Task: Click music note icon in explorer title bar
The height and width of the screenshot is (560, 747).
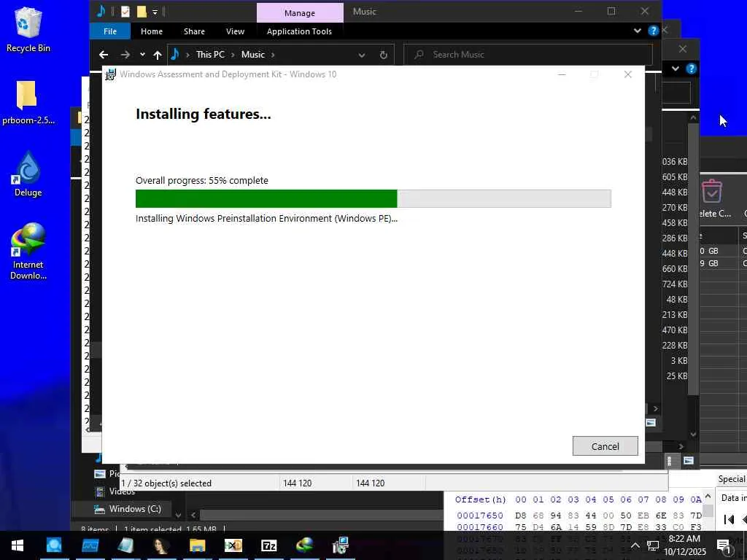Action: [x=101, y=12]
